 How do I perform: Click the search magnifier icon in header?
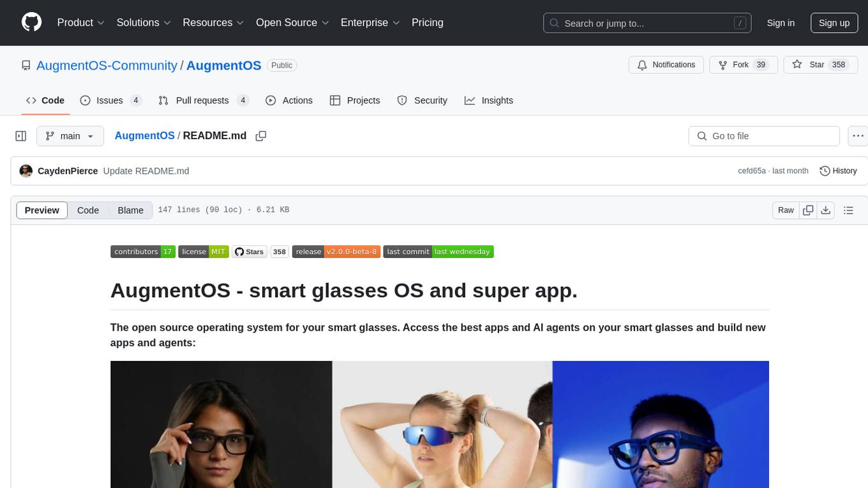coord(554,23)
